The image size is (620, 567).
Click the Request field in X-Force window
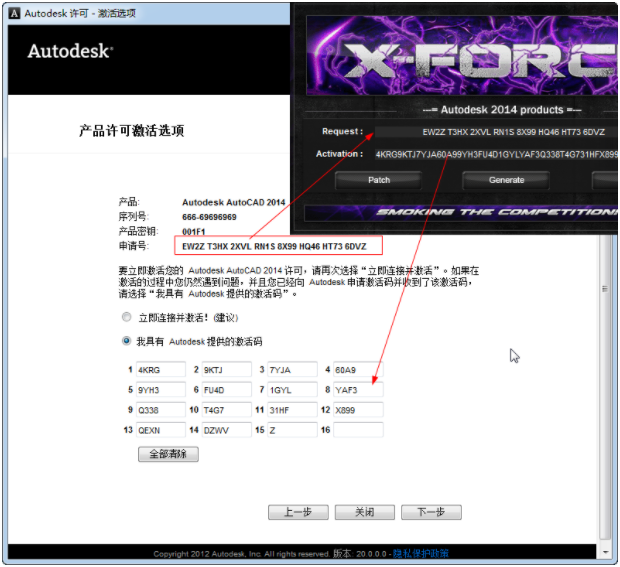pyautogui.click(x=496, y=132)
